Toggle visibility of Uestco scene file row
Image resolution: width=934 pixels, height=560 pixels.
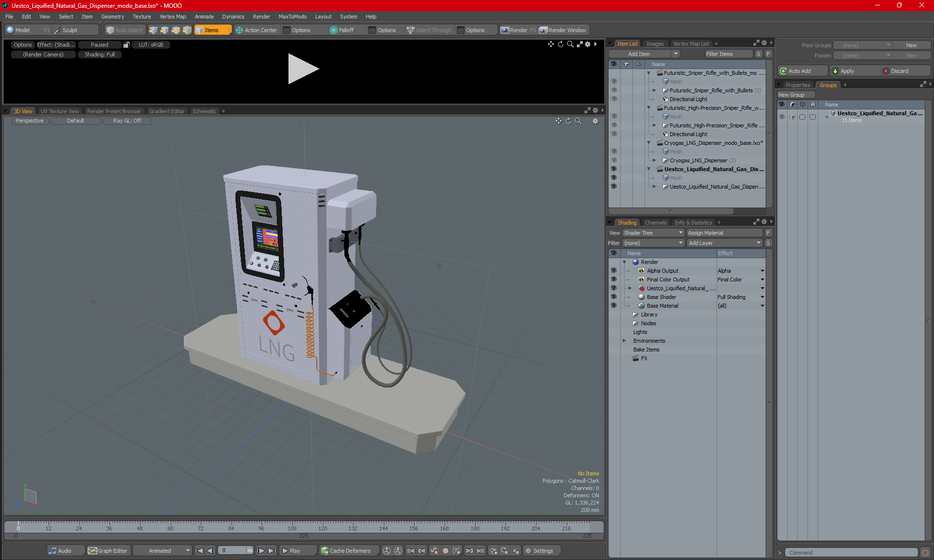coord(614,169)
